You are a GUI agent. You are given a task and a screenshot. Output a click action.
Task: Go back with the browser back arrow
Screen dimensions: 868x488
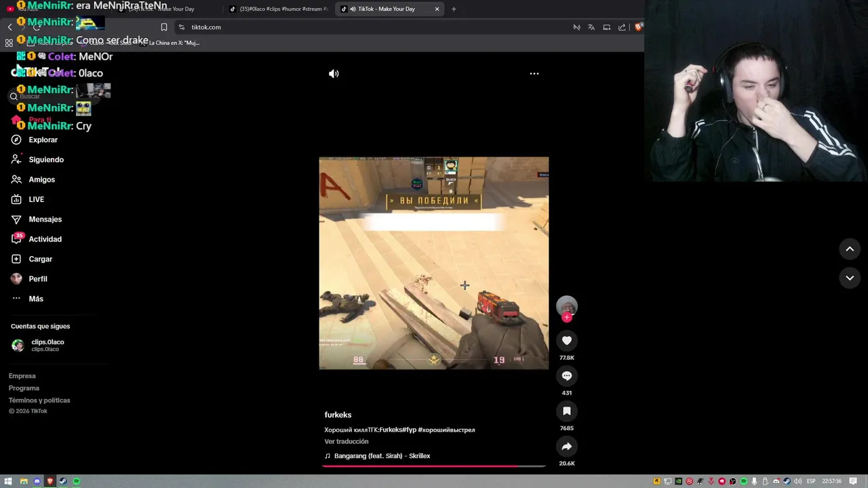tap(9, 27)
